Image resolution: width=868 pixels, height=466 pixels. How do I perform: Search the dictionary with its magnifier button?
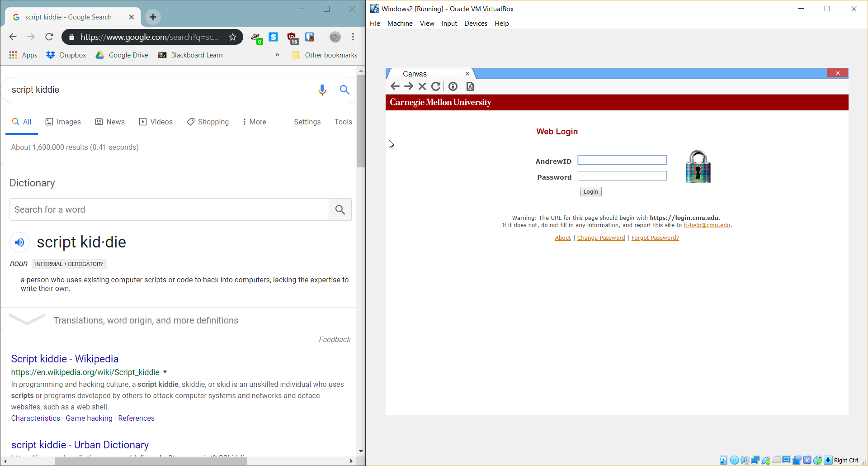(x=340, y=209)
